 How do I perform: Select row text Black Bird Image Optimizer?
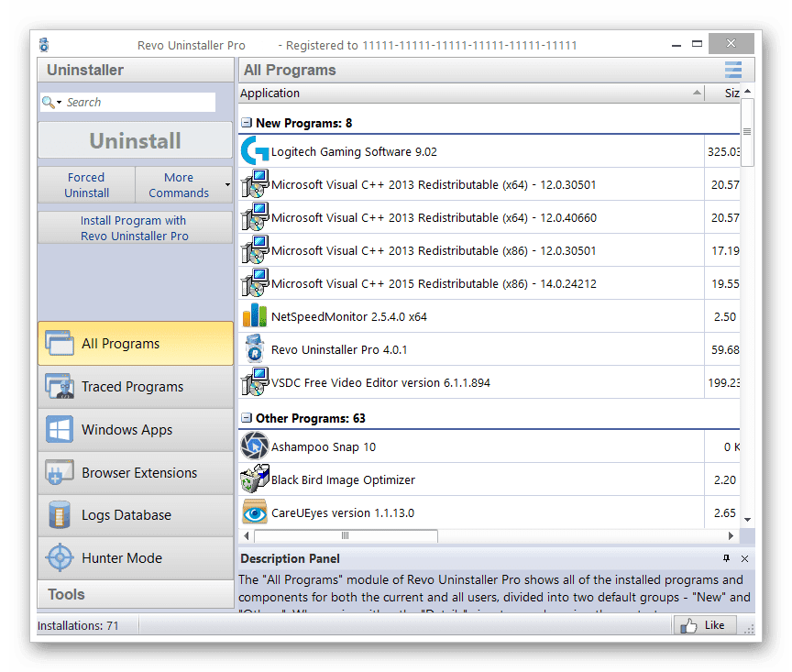[x=343, y=480]
